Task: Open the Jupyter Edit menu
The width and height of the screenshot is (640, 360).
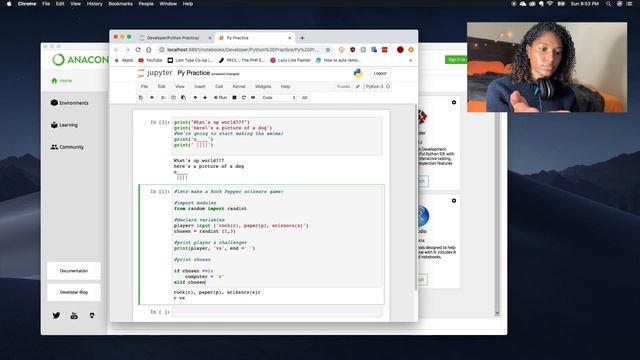Action: coord(162,87)
